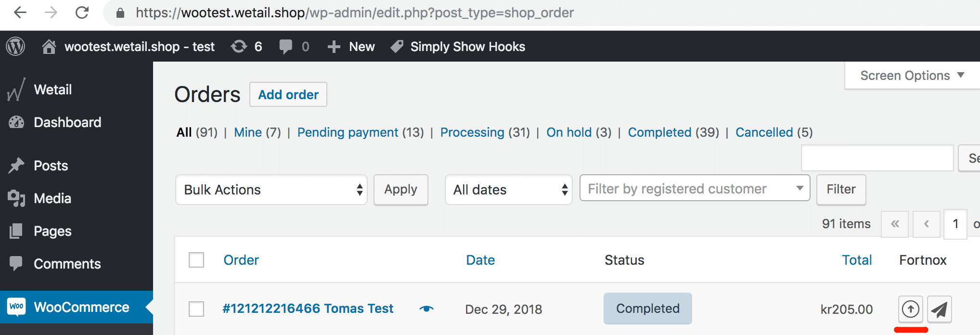The width and height of the screenshot is (980, 335).
Task: Open the comments bubble icon in admin bar
Action: pyautogui.click(x=285, y=47)
